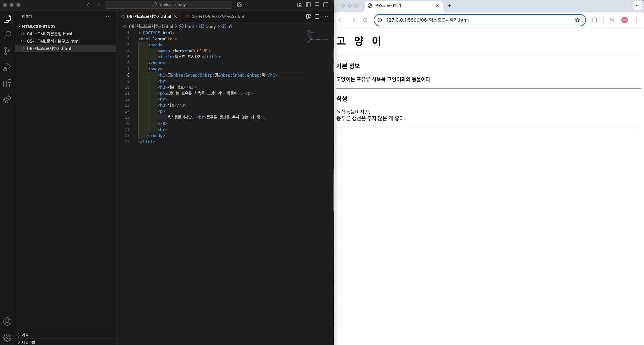Open Chrome profile avatar
The width and height of the screenshot is (644, 345).
pos(625,20)
